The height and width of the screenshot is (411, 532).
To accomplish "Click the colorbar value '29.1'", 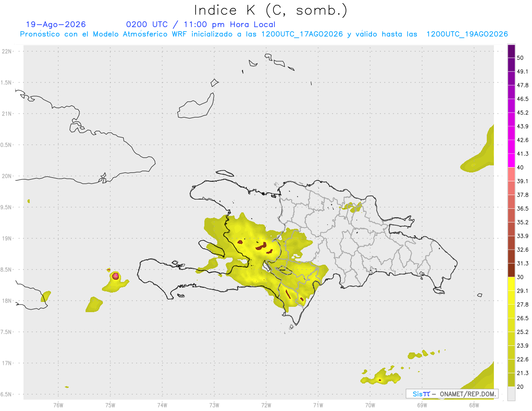I will pyautogui.click(x=523, y=291).
